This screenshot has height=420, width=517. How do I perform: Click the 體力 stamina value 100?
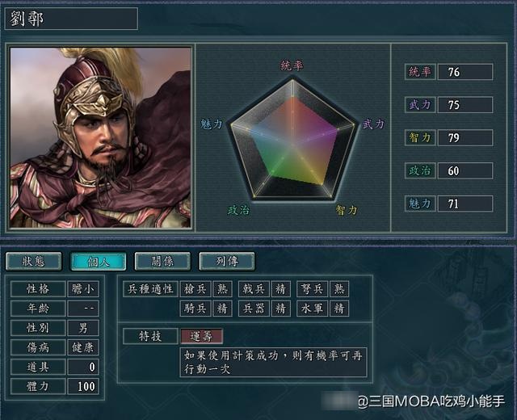pyautogui.click(x=83, y=386)
